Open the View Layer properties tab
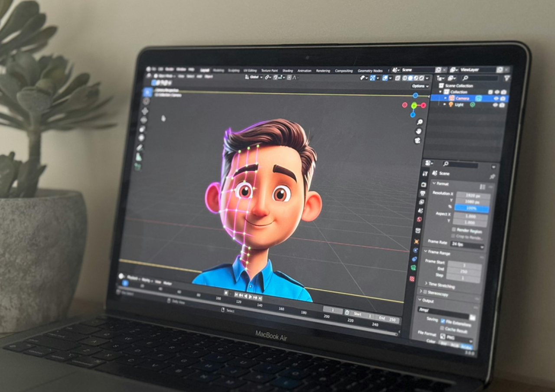555x392 pixels. [x=421, y=202]
